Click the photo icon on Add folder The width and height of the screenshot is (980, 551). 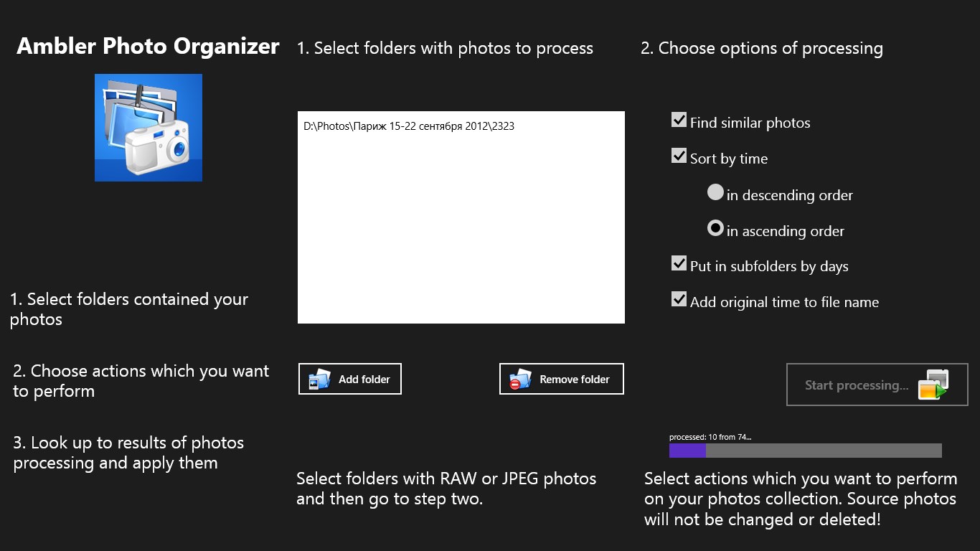pyautogui.click(x=319, y=379)
